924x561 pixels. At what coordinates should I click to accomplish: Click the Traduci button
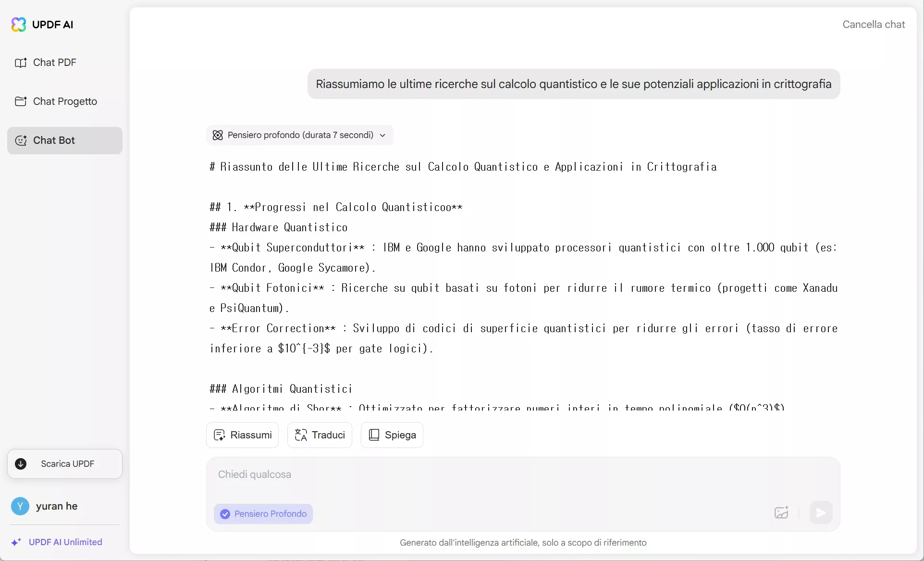[x=320, y=435]
